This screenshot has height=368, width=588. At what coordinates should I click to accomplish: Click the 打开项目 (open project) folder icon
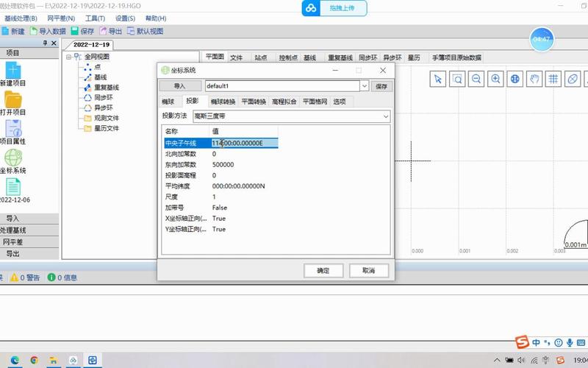pyautogui.click(x=13, y=99)
